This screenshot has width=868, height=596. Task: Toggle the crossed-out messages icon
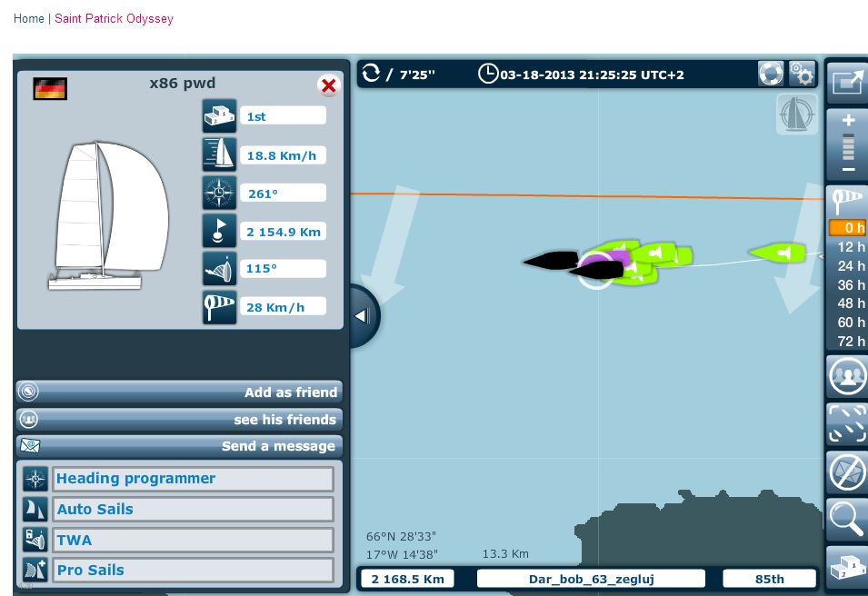[847, 472]
